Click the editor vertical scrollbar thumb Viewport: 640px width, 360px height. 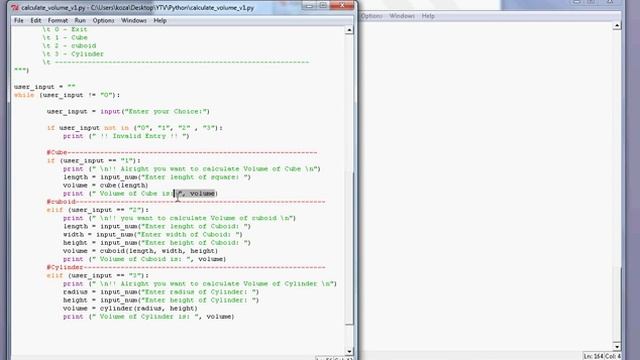point(349,248)
